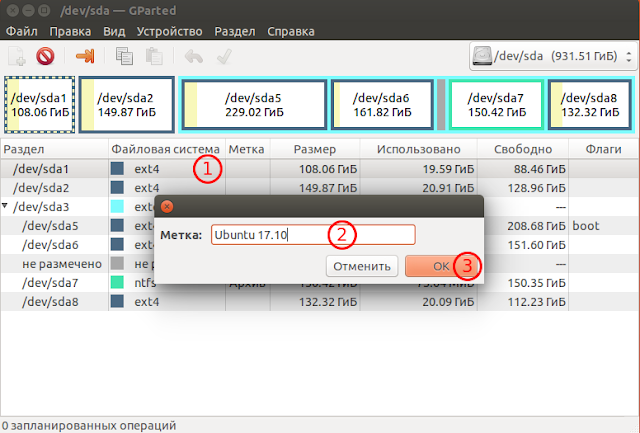This screenshot has height=433, width=640.
Task: Confirm the label with the OK button
Action: [x=441, y=266]
